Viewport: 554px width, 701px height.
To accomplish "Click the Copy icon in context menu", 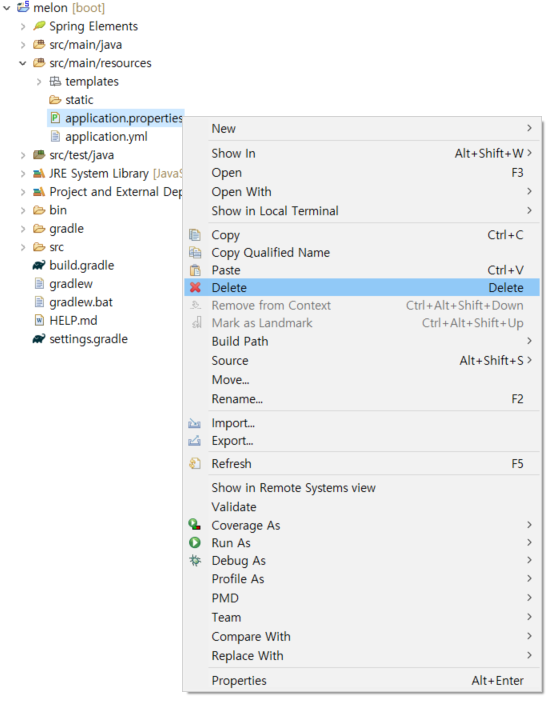I will 195,235.
